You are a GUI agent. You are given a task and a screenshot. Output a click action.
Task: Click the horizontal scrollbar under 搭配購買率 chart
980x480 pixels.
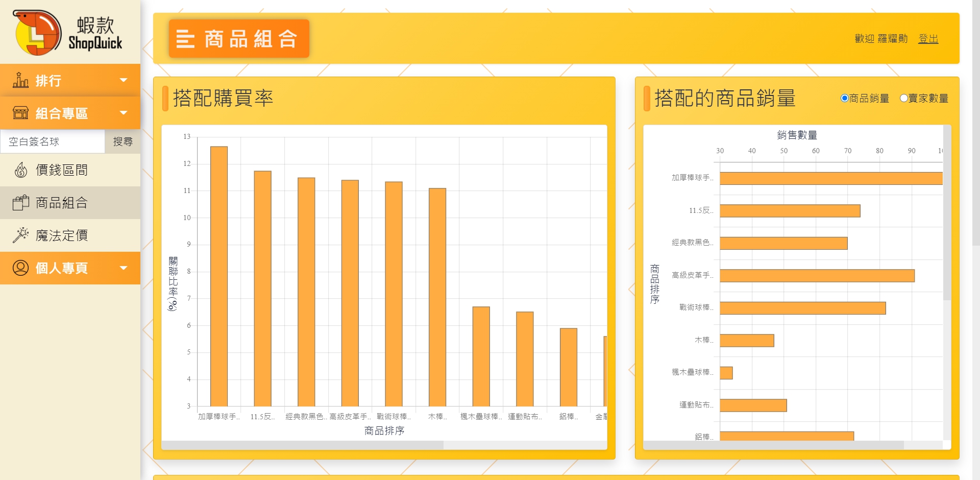coord(303,445)
